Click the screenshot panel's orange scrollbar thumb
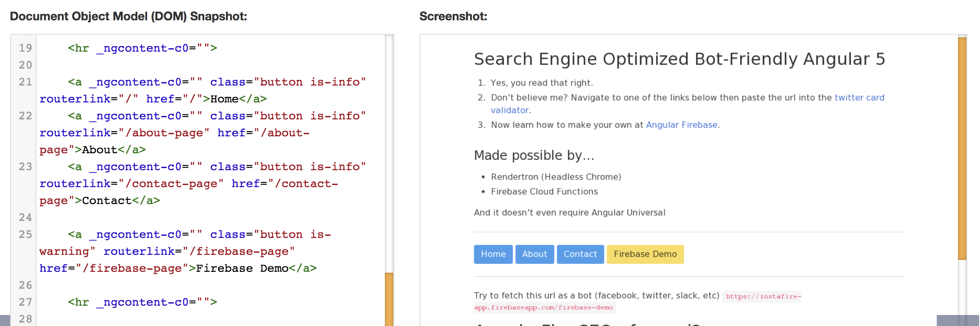Image resolution: width=980 pixels, height=326 pixels. coord(962,148)
